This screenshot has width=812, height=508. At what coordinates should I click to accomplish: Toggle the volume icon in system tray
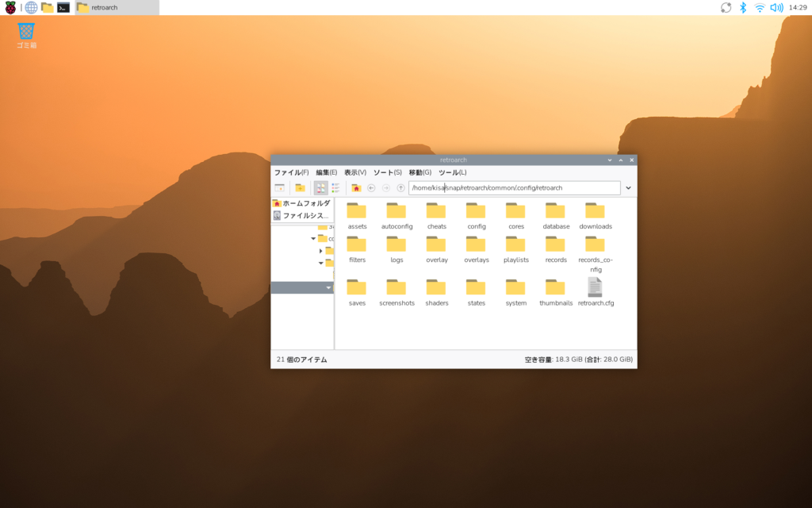tap(776, 8)
